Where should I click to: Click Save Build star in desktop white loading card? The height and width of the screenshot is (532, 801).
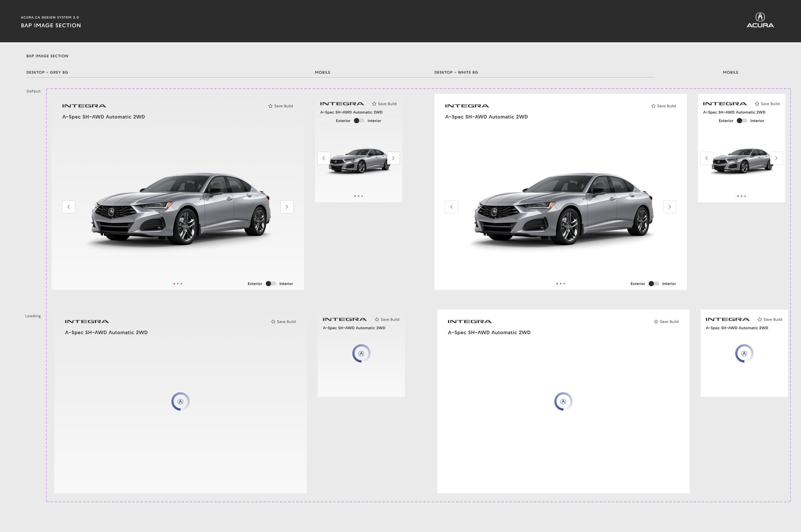(656, 322)
